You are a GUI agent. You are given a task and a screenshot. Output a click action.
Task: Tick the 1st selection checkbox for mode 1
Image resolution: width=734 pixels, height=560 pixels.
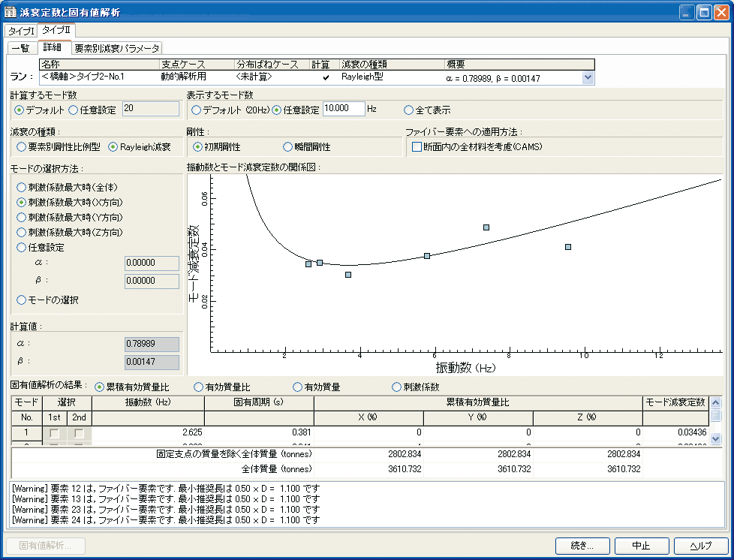54,433
